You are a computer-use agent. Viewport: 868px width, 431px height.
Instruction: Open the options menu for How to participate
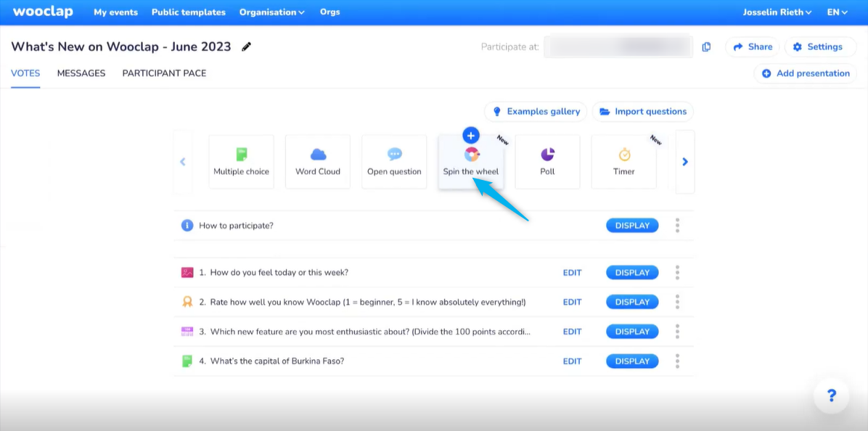coord(677,225)
